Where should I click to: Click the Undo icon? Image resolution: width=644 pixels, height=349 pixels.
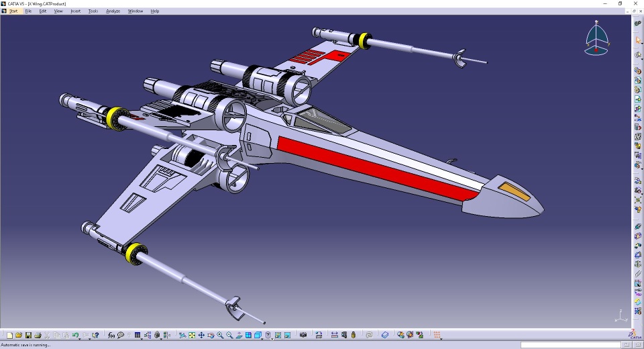point(75,335)
